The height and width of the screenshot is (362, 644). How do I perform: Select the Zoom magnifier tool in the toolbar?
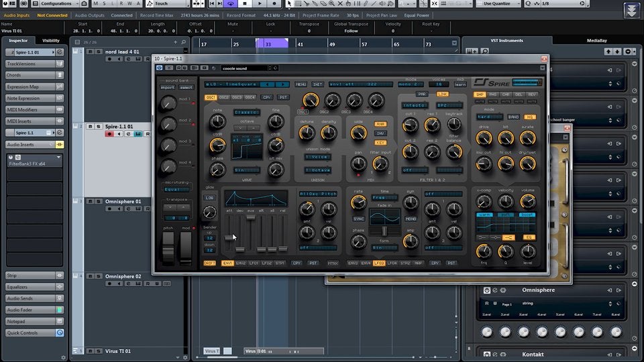click(x=331, y=4)
